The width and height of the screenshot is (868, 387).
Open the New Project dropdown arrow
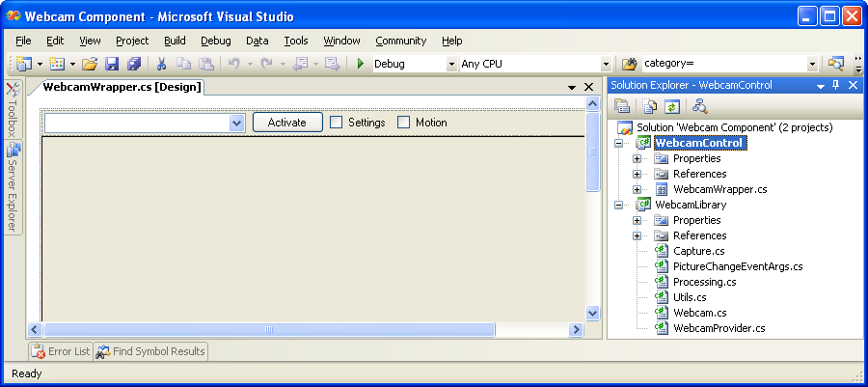pyautogui.click(x=40, y=65)
